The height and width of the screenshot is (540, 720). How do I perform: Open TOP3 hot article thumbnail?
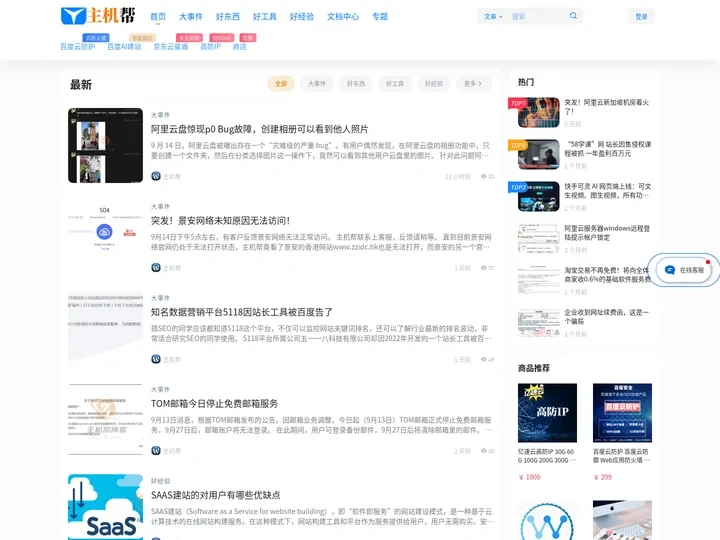539,197
